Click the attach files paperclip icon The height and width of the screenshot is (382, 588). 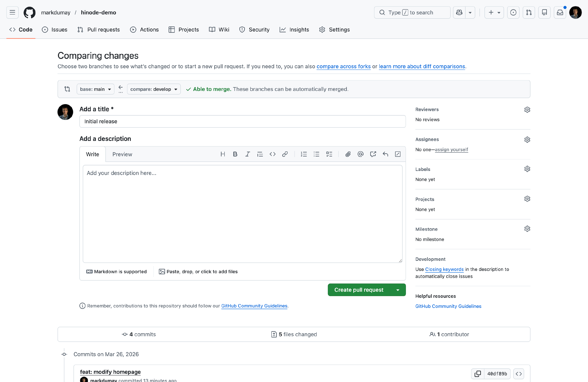click(348, 154)
